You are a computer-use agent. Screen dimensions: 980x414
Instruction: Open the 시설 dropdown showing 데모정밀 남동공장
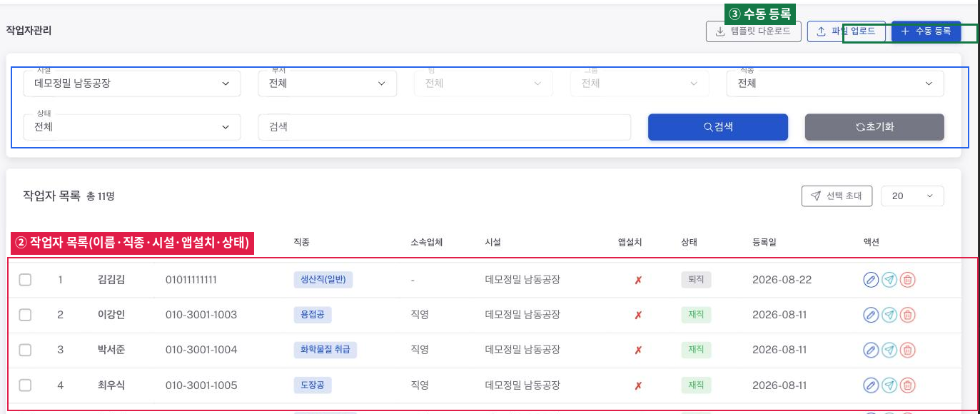coord(132,84)
